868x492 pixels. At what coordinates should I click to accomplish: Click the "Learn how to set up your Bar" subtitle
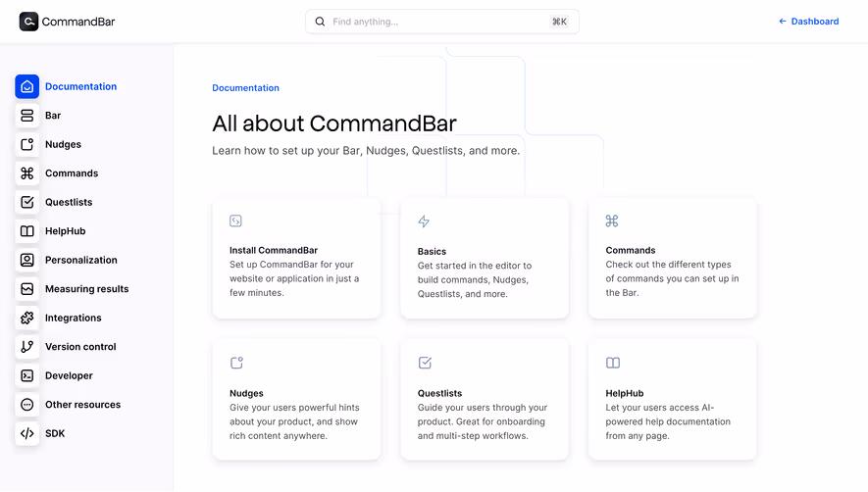(x=366, y=151)
